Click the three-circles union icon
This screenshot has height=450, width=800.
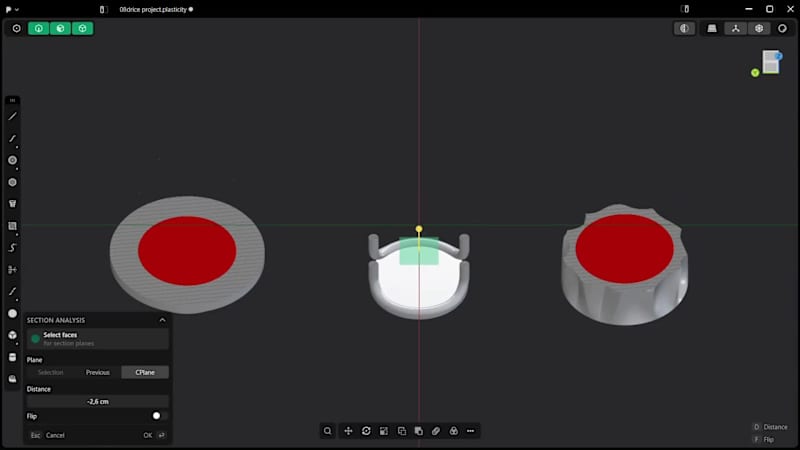pos(454,431)
